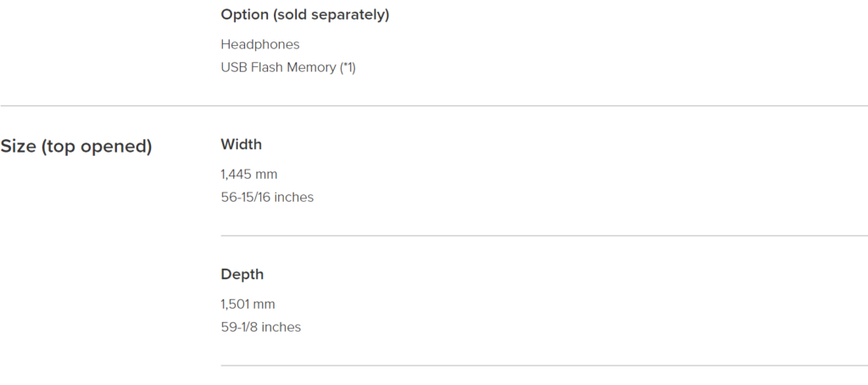Select the 1,501 mm depth value
Image resolution: width=868 pixels, height=385 pixels.
click(x=248, y=304)
